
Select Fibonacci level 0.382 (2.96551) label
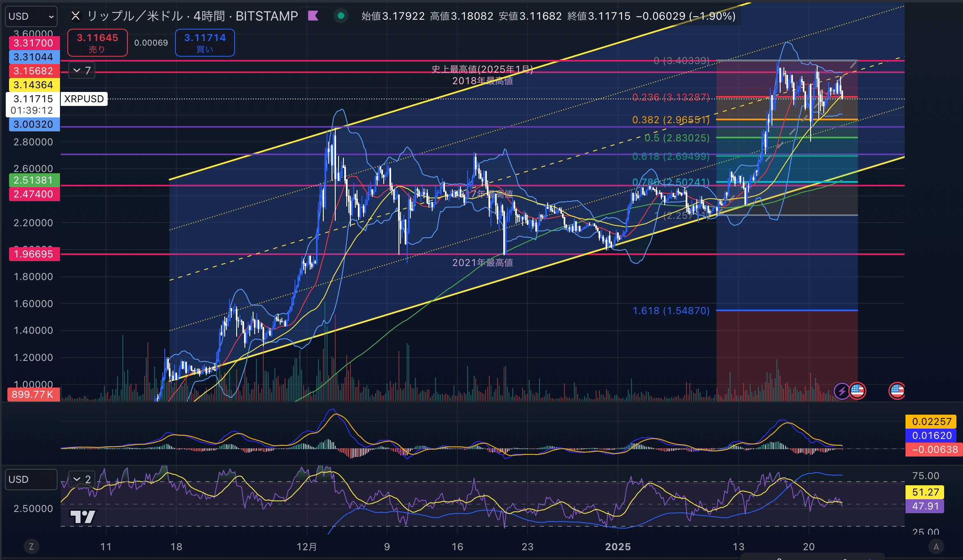coord(671,120)
